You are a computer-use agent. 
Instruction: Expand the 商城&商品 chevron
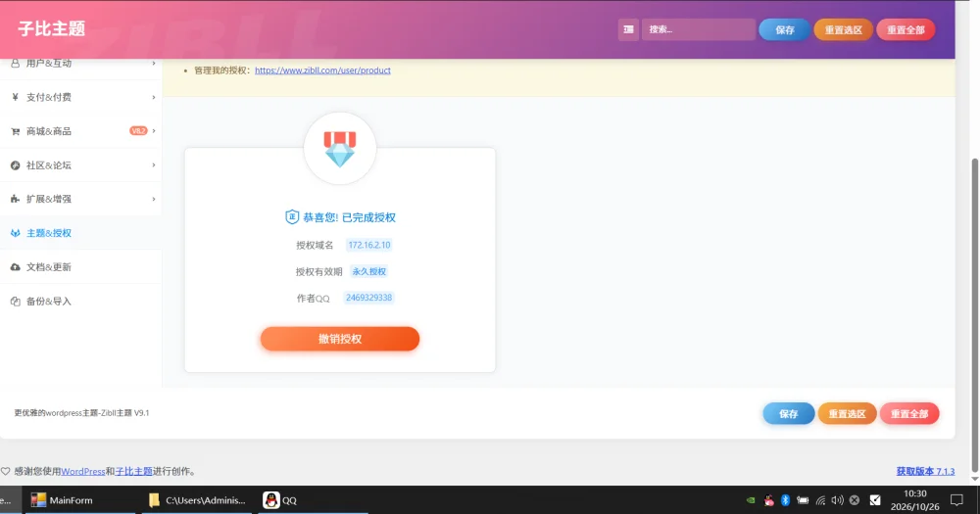(x=153, y=131)
